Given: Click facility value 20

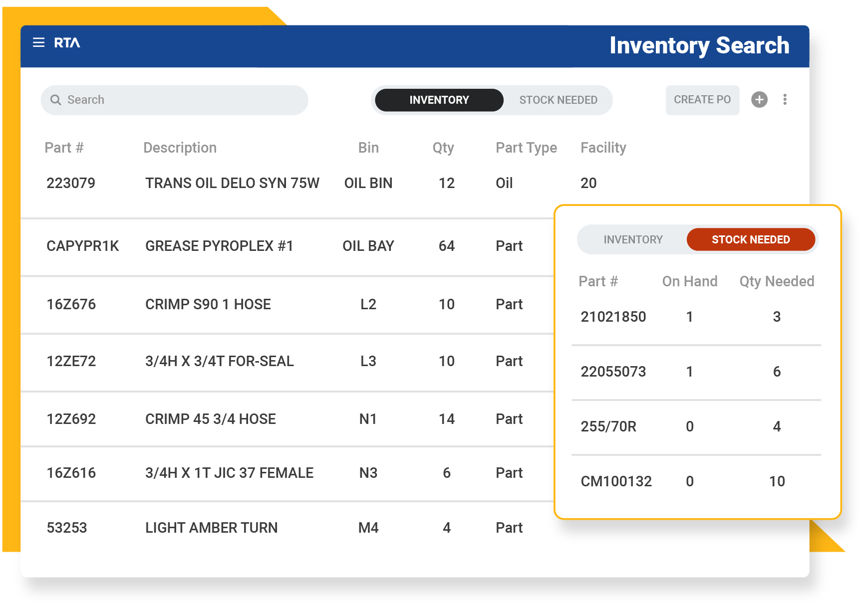Looking at the screenshot, I should coord(588,183).
